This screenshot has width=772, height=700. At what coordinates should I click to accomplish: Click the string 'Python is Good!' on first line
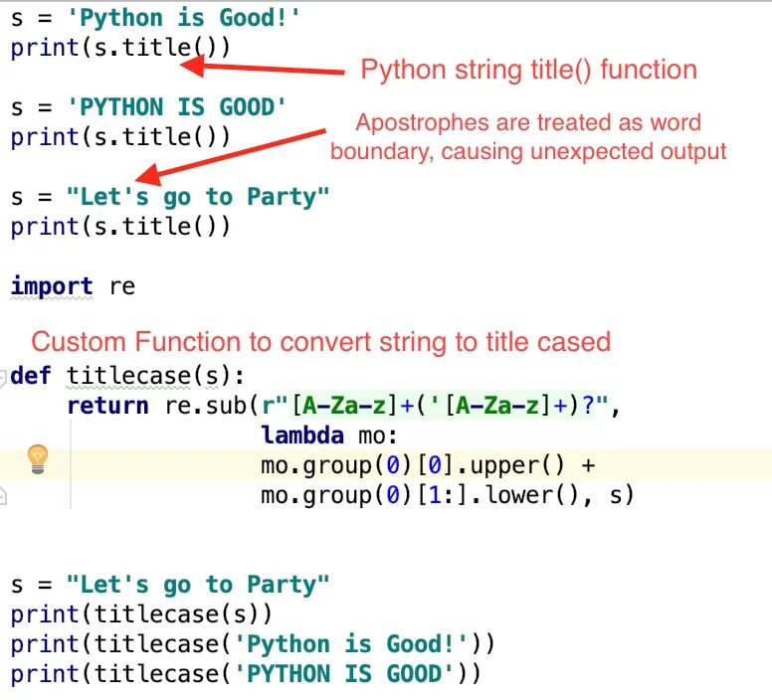[x=183, y=18]
